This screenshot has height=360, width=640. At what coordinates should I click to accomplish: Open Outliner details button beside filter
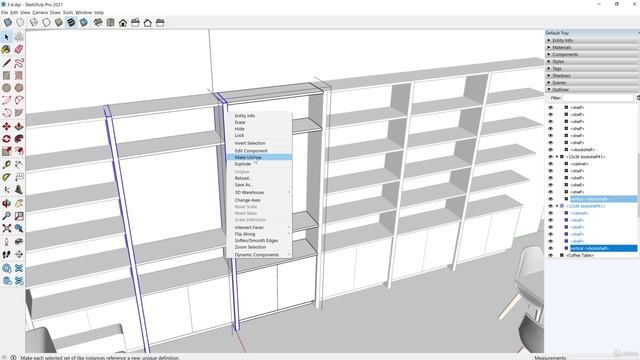638,98
